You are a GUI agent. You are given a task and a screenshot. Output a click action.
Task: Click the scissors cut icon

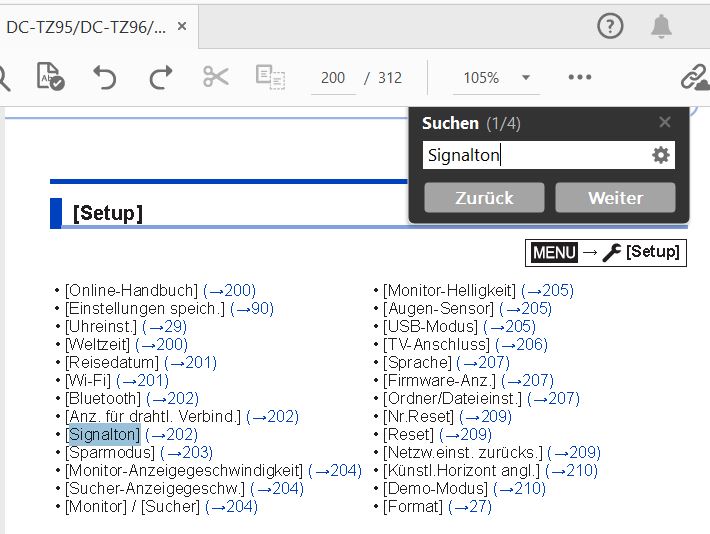pos(215,78)
